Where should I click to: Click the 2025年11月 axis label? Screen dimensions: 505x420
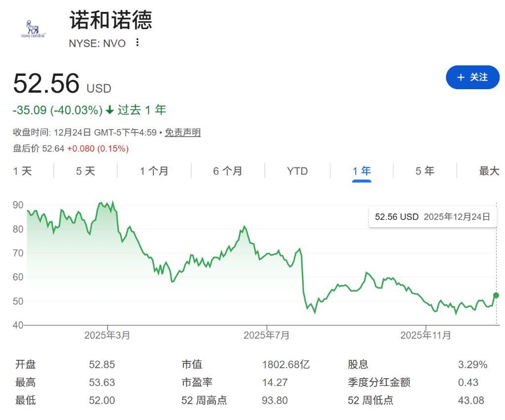pos(426,336)
